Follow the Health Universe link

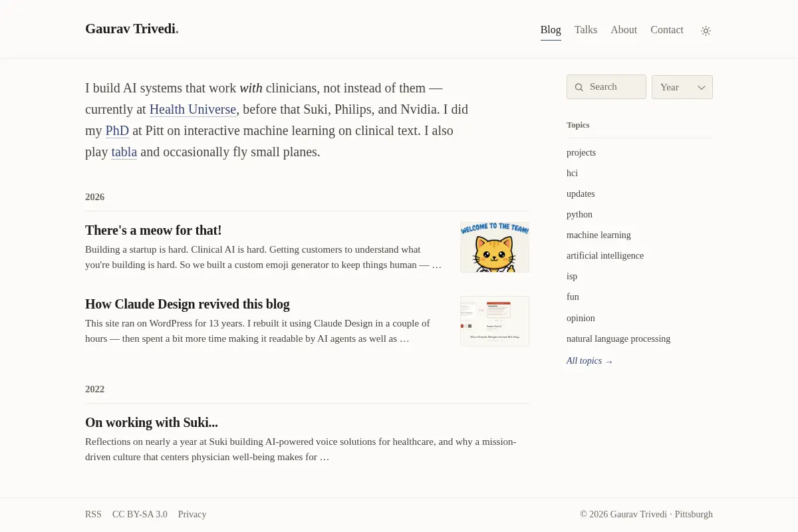tap(193, 109)
